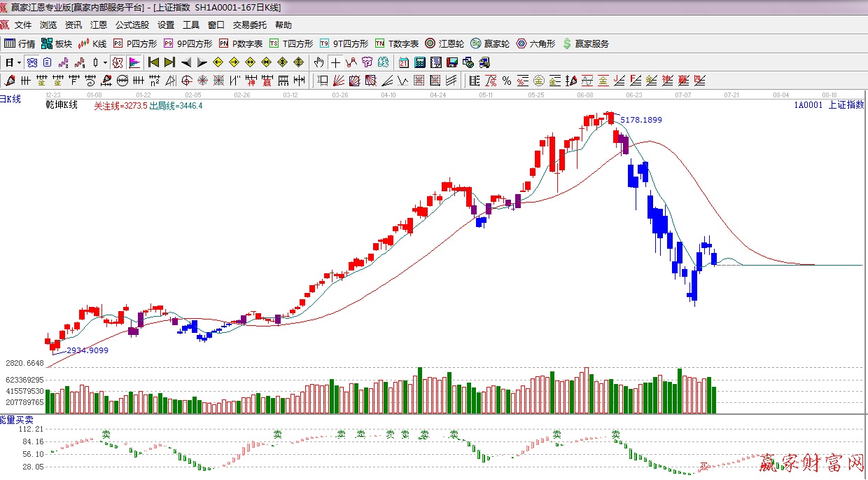Select the hand pan tool
868x480 pixels.
[319, 62]
